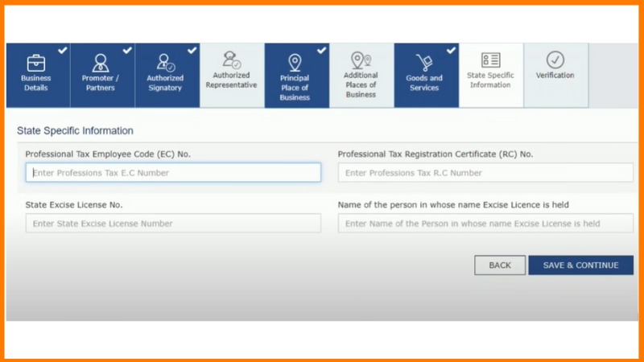Select the Excise Licence holder name label
This screenshot has width=644, height=362.
pyautogui.click(x=453, y=205)
